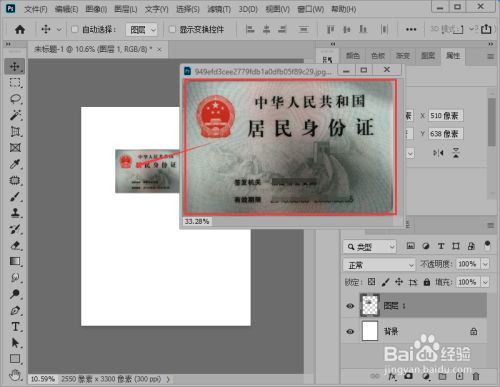Select the Dodge tool
The width and height of the screenshot is (500, 387).
click(15, 294)
